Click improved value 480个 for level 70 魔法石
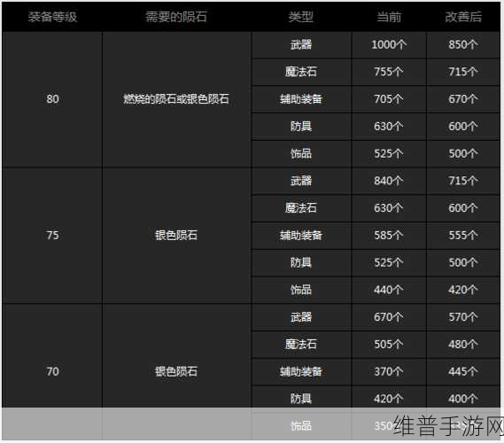 (463, 344)
